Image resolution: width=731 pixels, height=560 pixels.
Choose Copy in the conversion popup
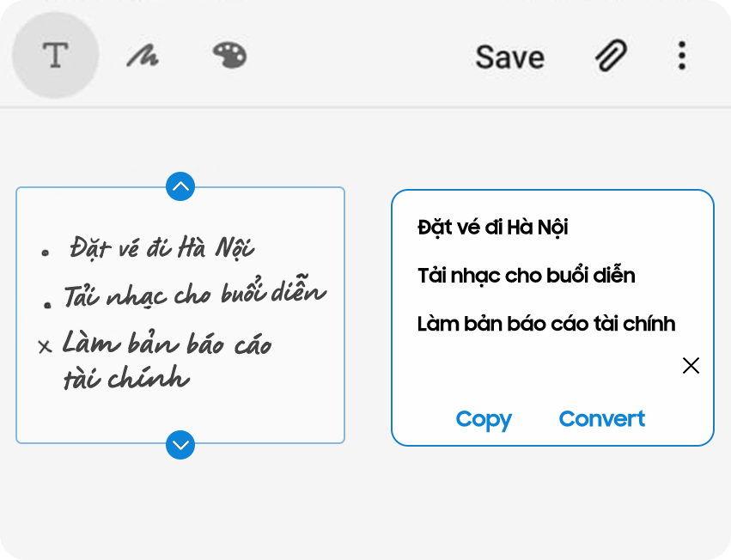click(x=484, y=420)
